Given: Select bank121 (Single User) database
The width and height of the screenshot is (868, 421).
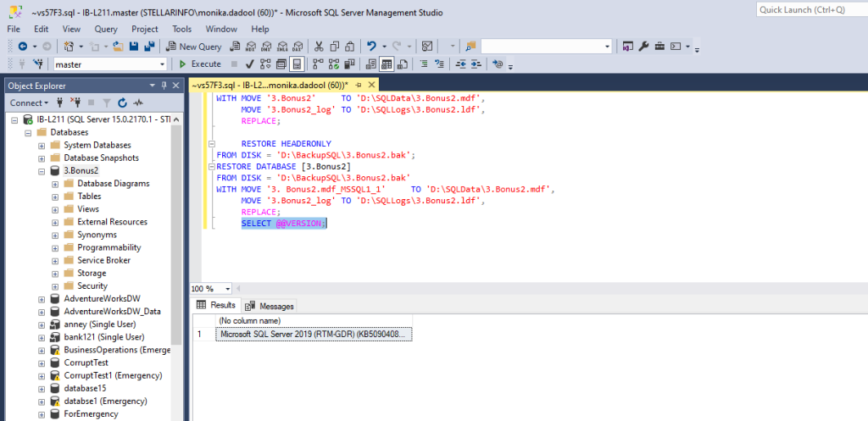Looking at the screenshot, I should point(104,337).
